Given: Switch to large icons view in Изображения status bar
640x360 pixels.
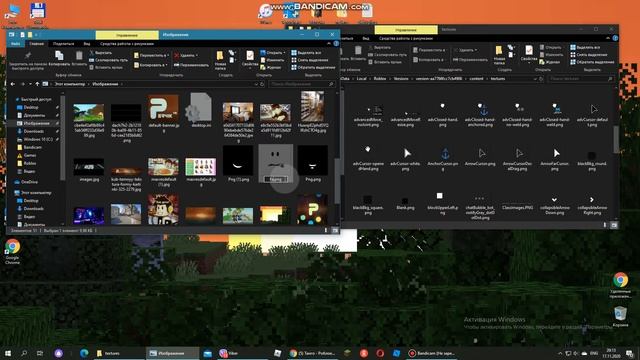Looking at the screenshot, I should click(335, 231).
